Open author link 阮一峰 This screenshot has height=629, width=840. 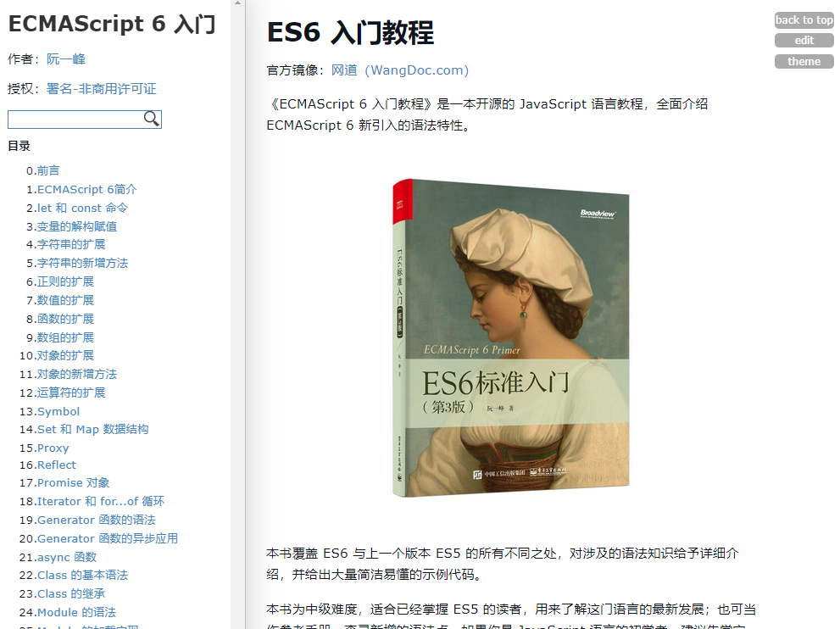(x=66, y=59)
